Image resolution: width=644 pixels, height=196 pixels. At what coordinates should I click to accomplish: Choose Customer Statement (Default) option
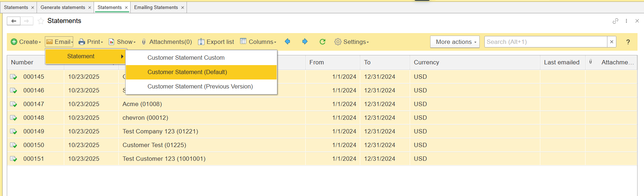click(x=187, y=72)
